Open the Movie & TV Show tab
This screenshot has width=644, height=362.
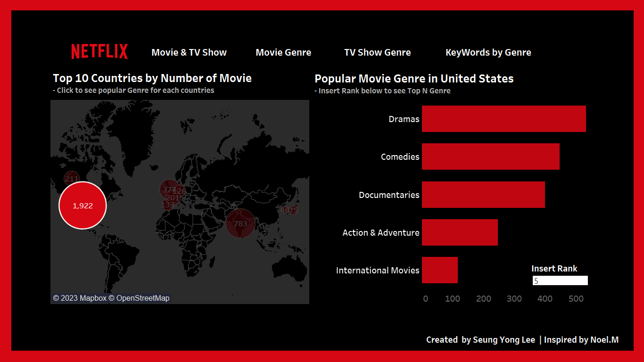tap(189, 52)
